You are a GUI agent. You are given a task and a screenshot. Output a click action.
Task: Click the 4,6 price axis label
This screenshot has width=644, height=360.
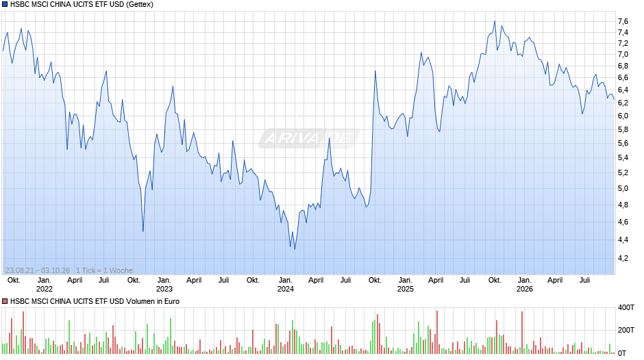click(x=623, y=222)
